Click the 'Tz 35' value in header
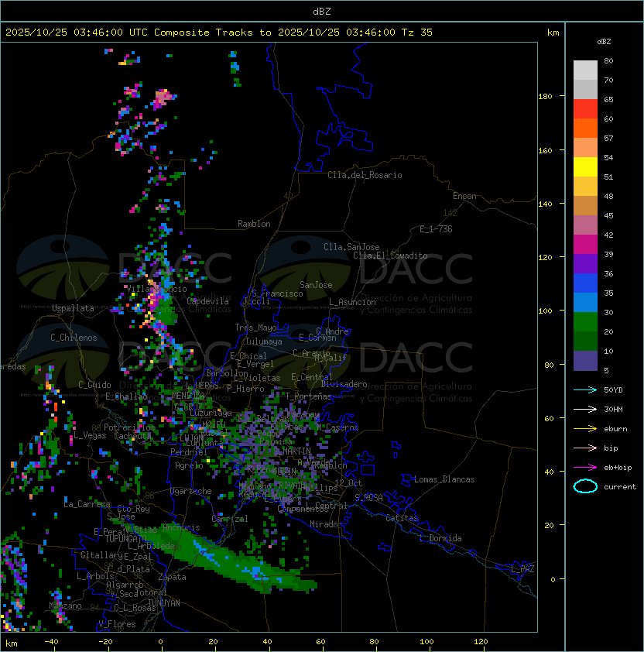This screenshot has width=644, height=652. (x=417, y=33)
